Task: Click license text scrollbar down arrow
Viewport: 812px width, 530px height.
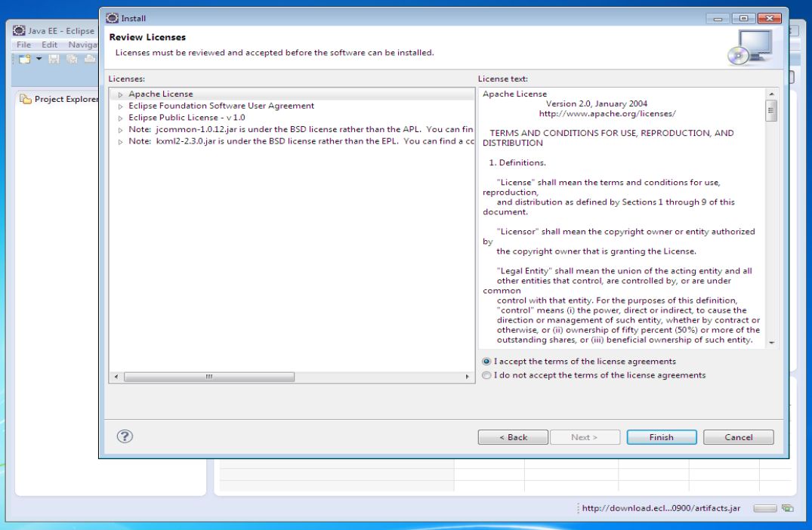Action: click(x=772, y=343)
